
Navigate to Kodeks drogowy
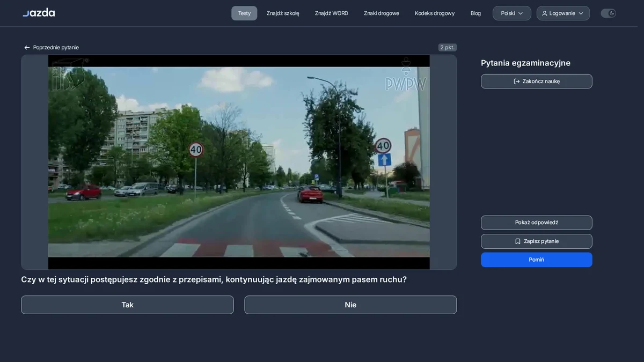point(435,13)
